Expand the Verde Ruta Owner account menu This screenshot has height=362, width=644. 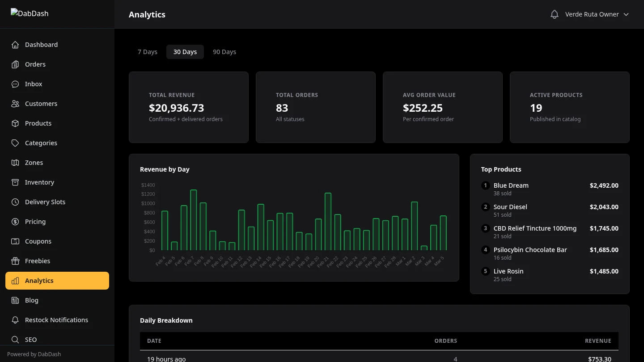597,14
